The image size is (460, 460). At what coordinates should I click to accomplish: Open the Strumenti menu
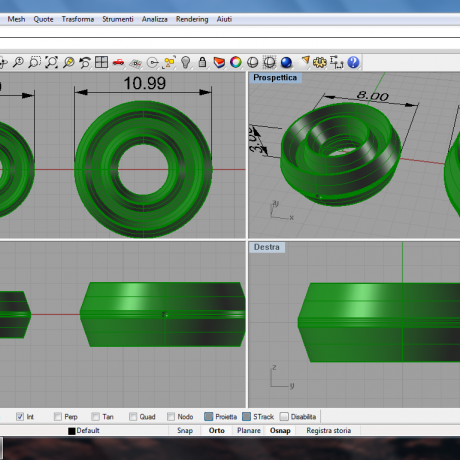pyautogui.click(x=118, y=19)
